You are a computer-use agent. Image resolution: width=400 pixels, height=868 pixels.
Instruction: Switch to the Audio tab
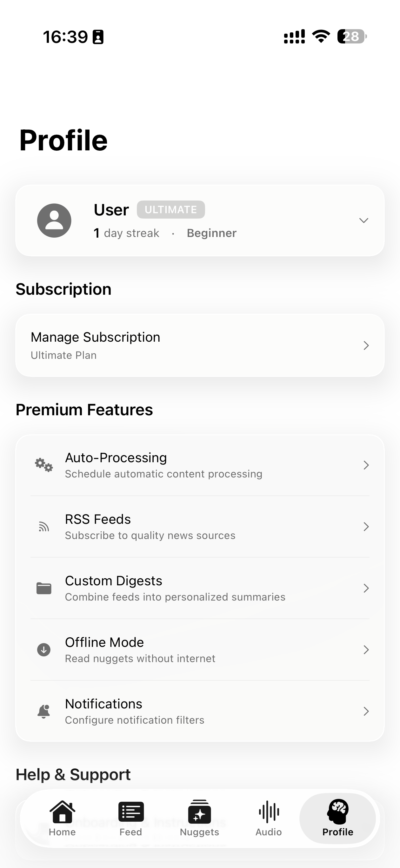pyautogui.click(x=269, y=818)
